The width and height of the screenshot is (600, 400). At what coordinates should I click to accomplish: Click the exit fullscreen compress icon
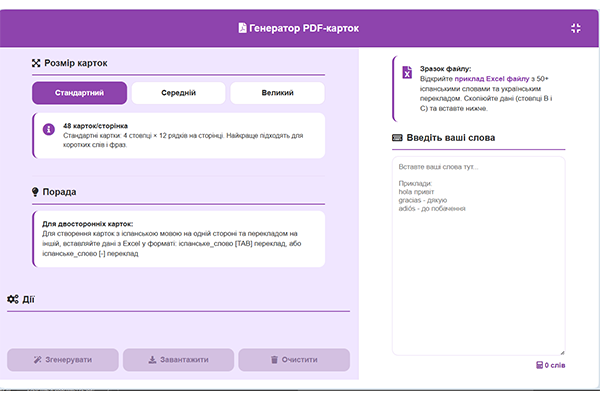[576, 28]
